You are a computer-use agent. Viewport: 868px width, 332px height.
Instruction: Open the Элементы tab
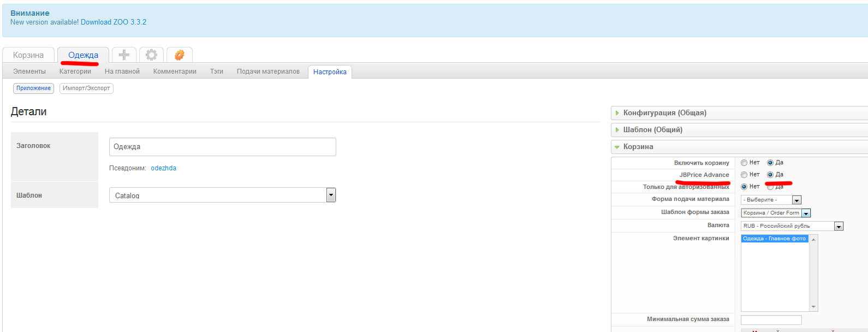(x=29, y=72)
